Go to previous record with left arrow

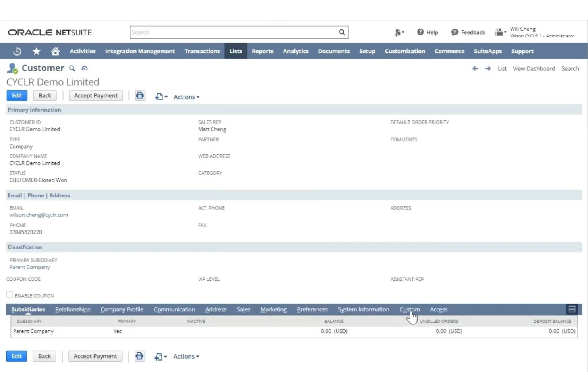pyautogui.click(x=475, y=68)
